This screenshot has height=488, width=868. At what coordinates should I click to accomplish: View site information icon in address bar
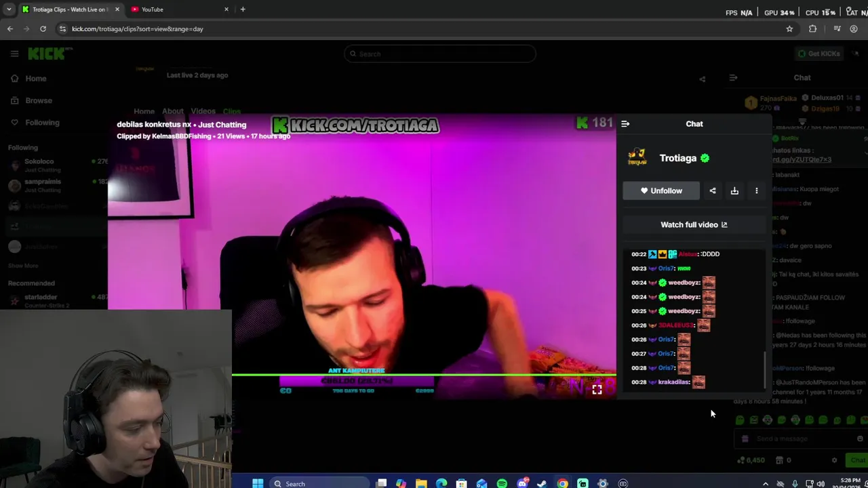tap(62, 29)
